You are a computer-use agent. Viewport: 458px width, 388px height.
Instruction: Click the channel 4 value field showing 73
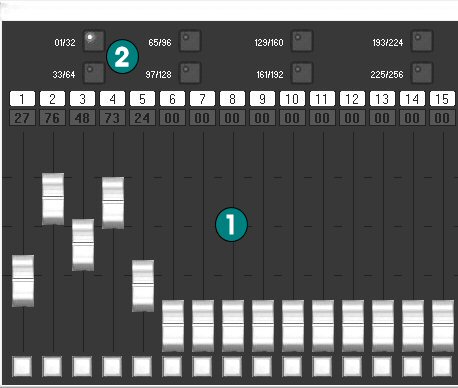[112, 118]
